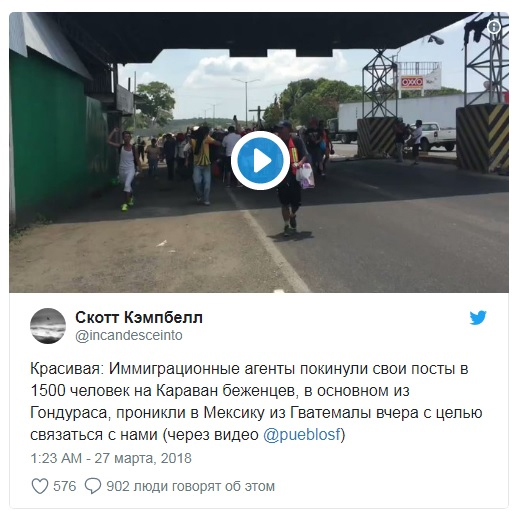Click the white pickup truck in the video

click(x=434, y=136)
